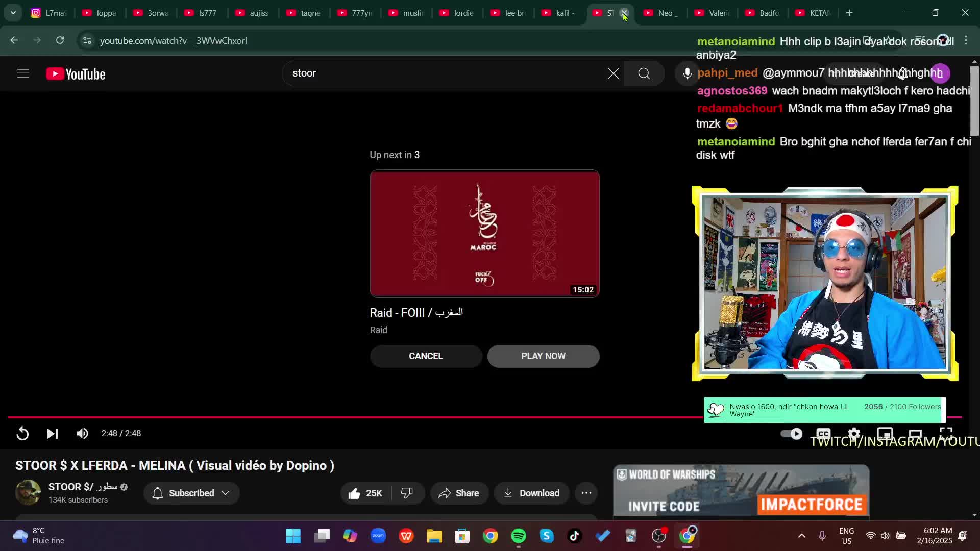The width and height of the screenshot is (980, 551).
Task: Click the Raid - FOIII video title
Action: coord(416,313)
